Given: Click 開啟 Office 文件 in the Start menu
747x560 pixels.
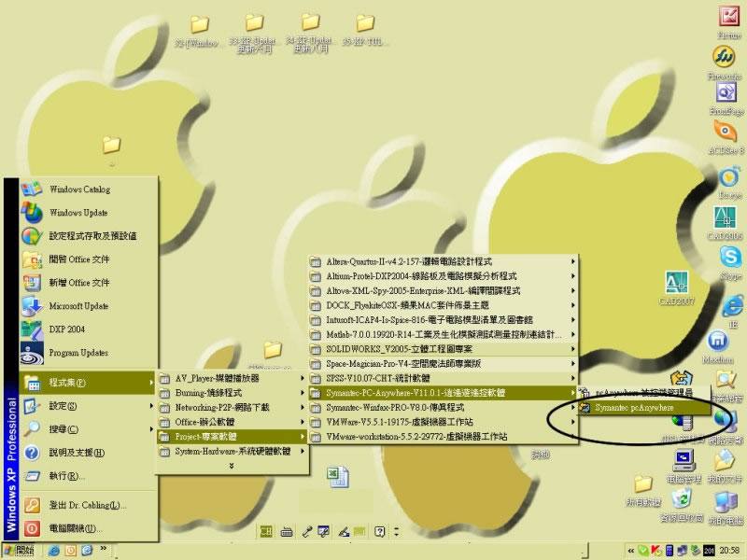Looking at the screenshot, I should 89,259.
